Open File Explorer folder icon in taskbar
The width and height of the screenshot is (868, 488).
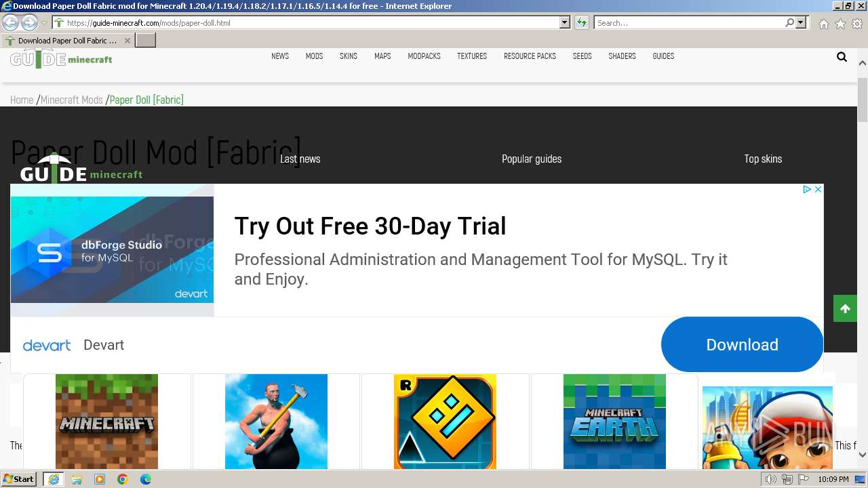point(77,479)
